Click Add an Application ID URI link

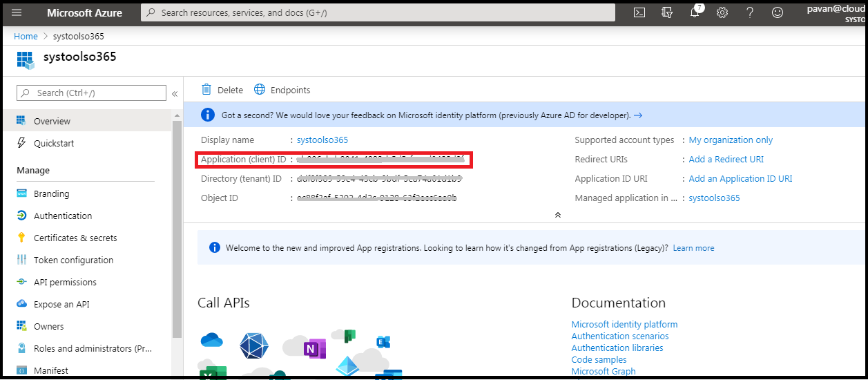pos(740,178)
